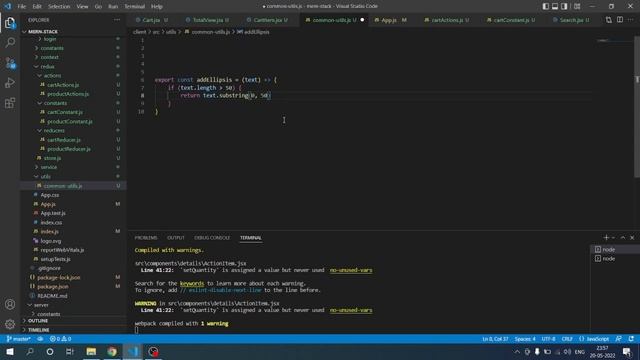The height and width of the screenshot is (360, 640).
Task: Change the CRLF end of line sequence
Action: click(567, 339)
